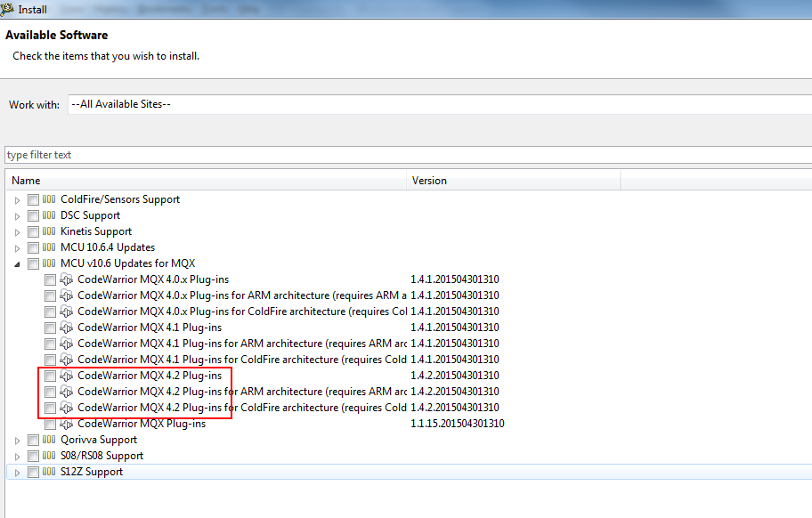Click the plug-in icon of CodeWarrior MQX 4.1 Plug-ins
This screenshot has height=518, width=812.
coord(66,328)
